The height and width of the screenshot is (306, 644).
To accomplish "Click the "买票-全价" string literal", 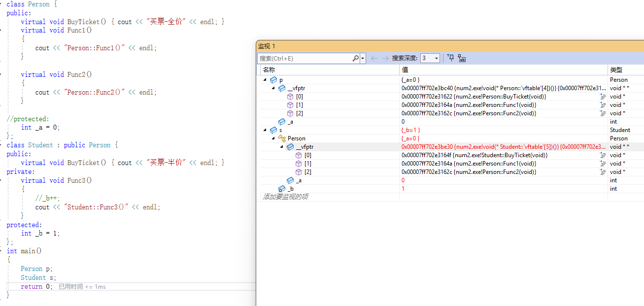I will pos(166,22).
